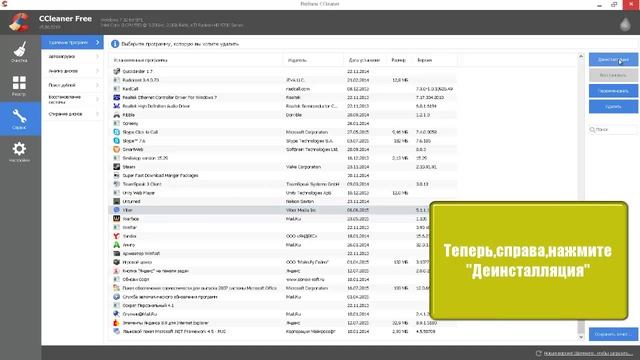Click the green Амиго A icon

pos(116,244)
